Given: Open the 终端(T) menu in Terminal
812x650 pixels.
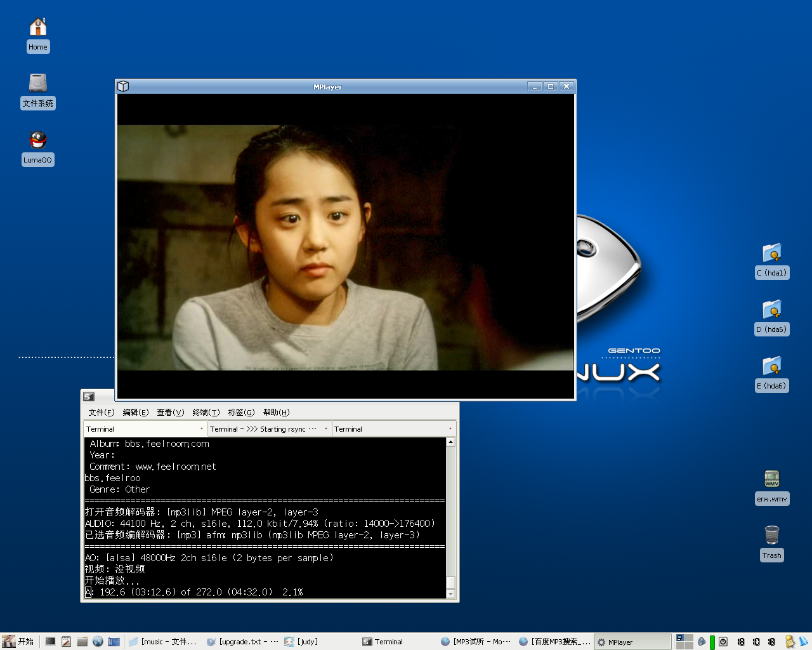Looking at the screenshot, I should click(x=206, y=412).
